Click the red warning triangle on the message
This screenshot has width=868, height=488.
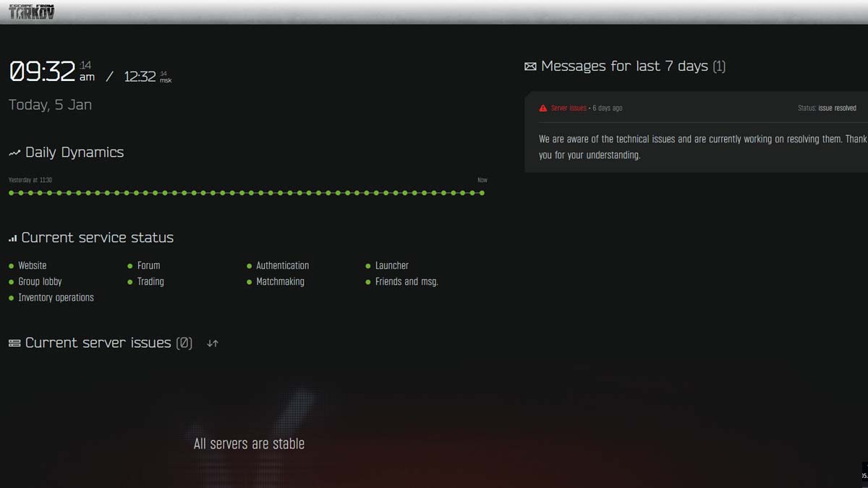tap(542, 107)
